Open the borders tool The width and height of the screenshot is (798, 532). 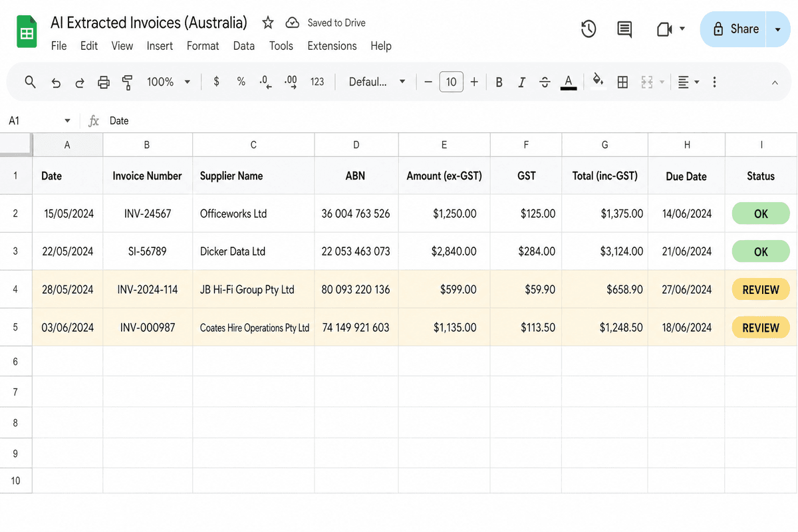coord(622,82)
